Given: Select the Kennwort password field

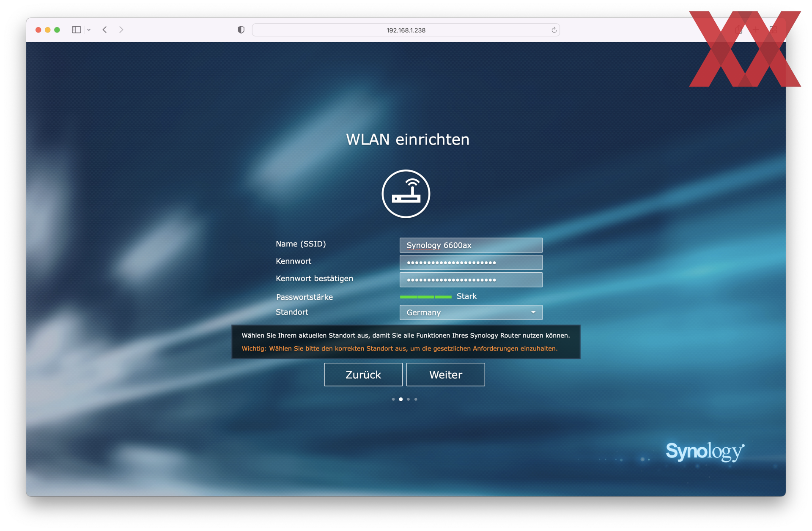Looking at the screenshot, I should [471, 263].
